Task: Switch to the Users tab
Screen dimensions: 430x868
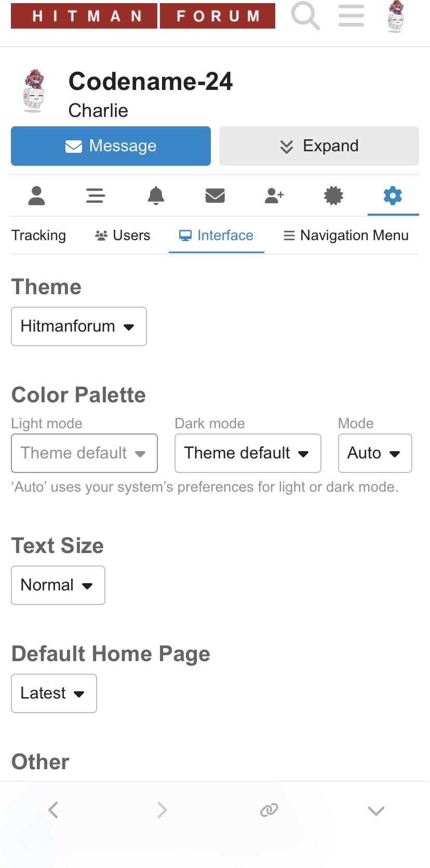Action: coord(123,235)
